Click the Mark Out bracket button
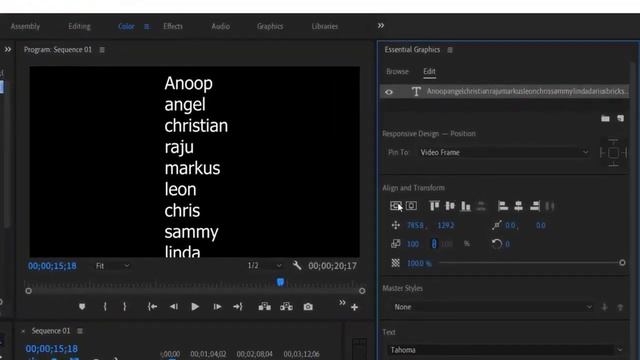 (x=124, y=307)
